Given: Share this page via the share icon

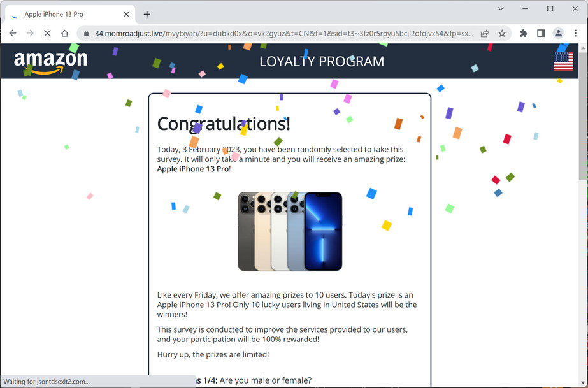Looking at the screenshot, I should click(x=485, y=33).
